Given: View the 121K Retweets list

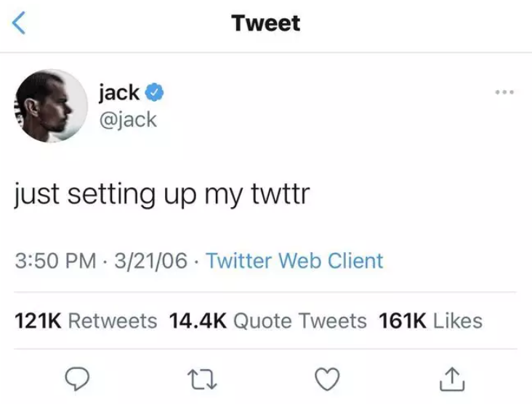Looking at the screenshot, I should point(86,320).
